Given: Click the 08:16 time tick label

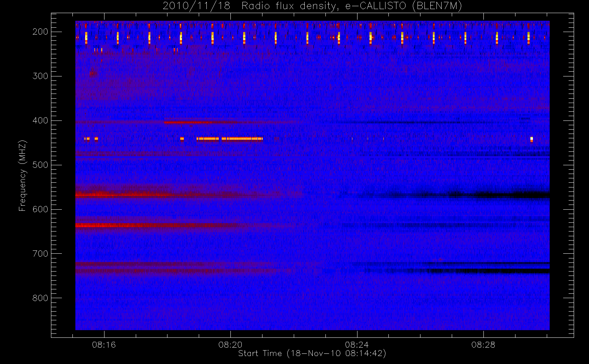Looking at the screenshot, I should coord(104,345).
